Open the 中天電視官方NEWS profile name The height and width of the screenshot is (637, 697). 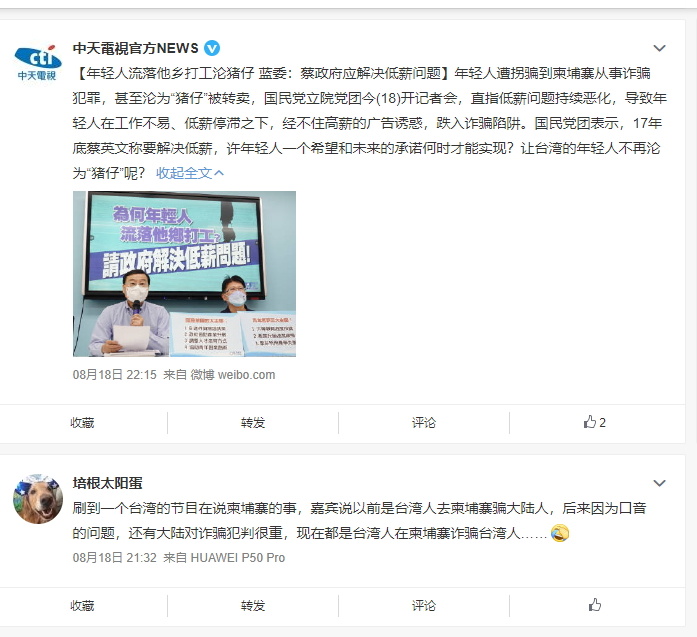pos(136,48)
